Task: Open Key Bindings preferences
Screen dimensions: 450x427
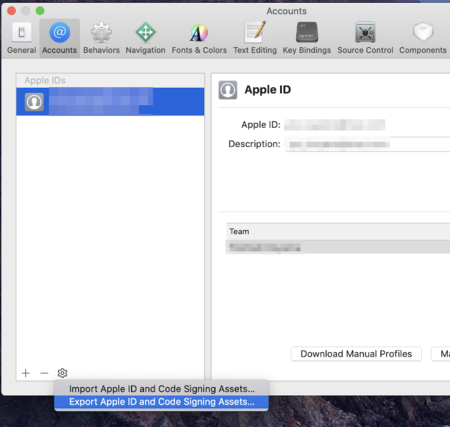Action: 307,38
